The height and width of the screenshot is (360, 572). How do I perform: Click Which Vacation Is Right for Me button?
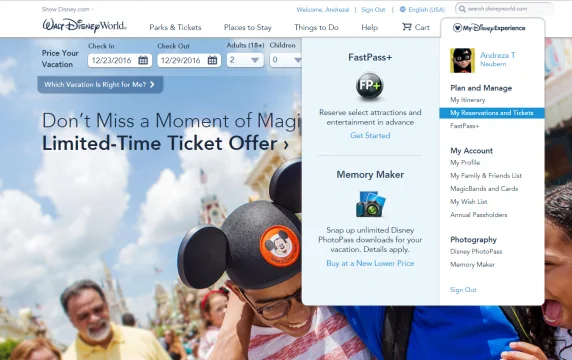pyautogui.click(x=100, y=85)
